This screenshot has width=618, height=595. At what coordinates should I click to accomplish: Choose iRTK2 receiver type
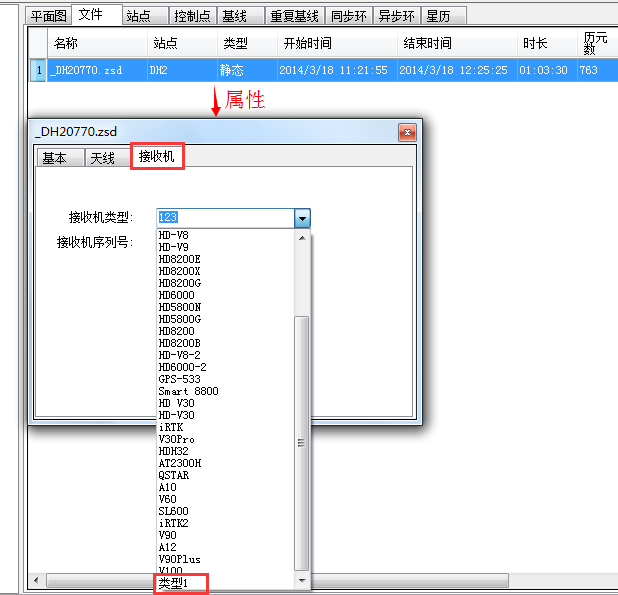tap(225, 524)
